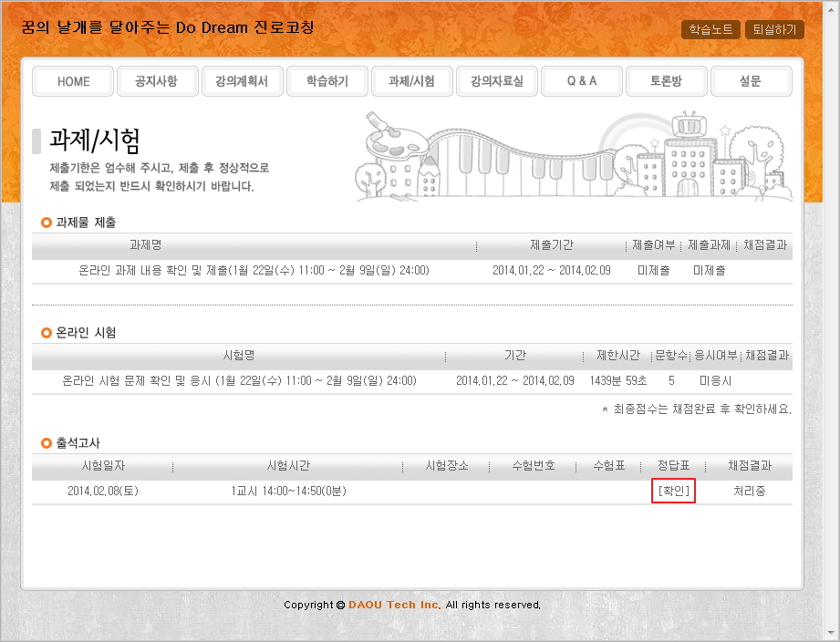Image resolution: width=840 pixels, height=642 pixels.
Task: Click orange bullet beside 과제물 제출
Action: coord(47,223)
